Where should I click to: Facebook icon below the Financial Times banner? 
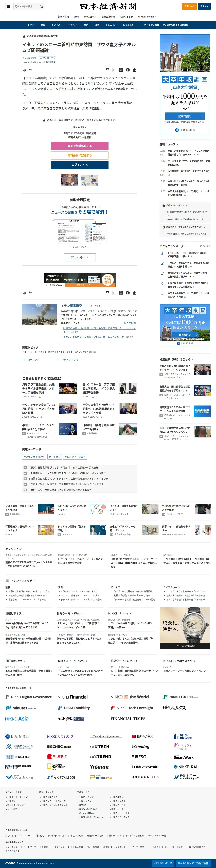[128, 293]
